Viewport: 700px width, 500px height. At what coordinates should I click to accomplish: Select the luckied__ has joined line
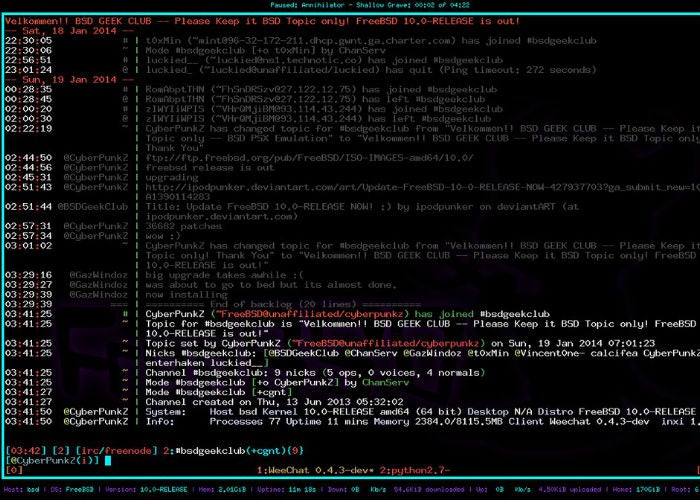click(x=324, y=60)
